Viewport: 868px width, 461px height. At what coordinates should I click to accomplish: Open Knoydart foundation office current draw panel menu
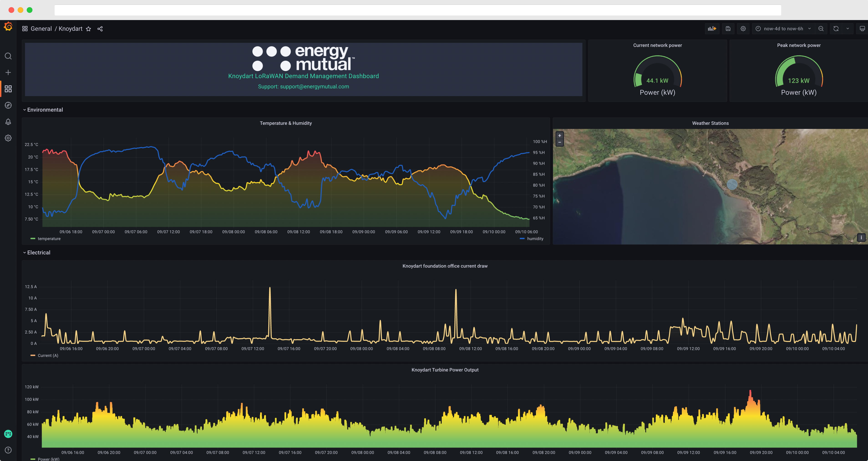coord(445,266)
